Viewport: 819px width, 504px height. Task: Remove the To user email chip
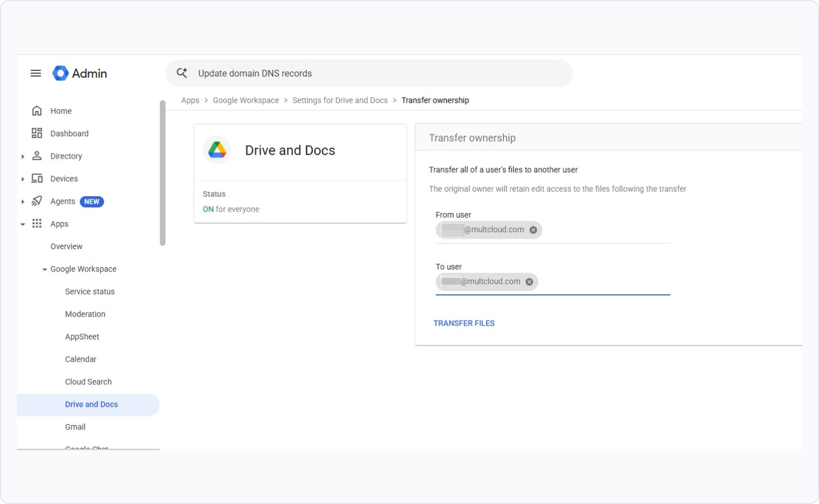coord(529,282)
